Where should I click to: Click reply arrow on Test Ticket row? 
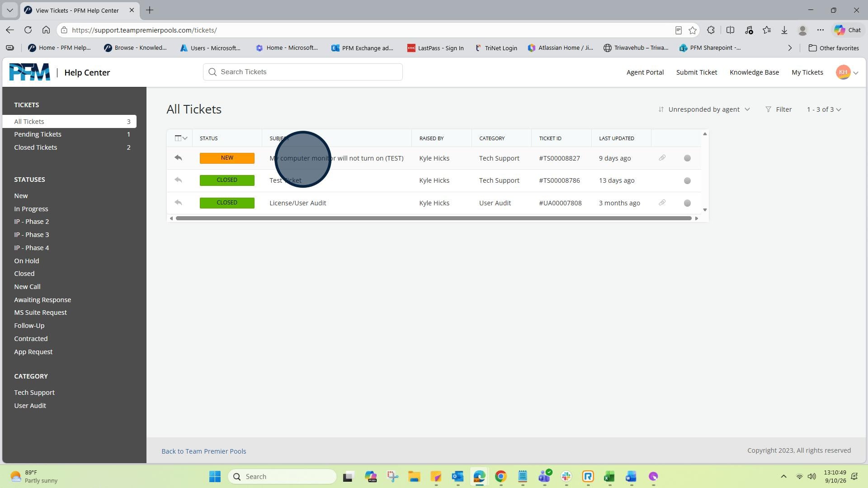(x=178, y=180)
